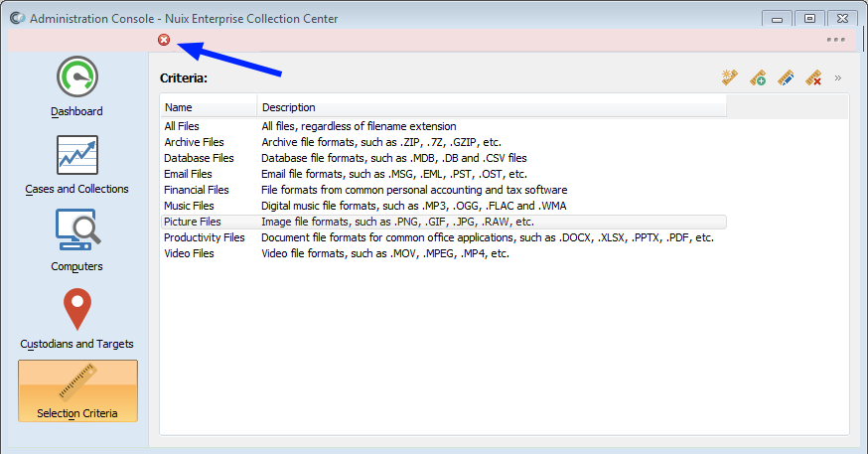This screenshot has width=868, height=454.
Task: Go to Cases and Collections
Action: [x=76, y=165]
